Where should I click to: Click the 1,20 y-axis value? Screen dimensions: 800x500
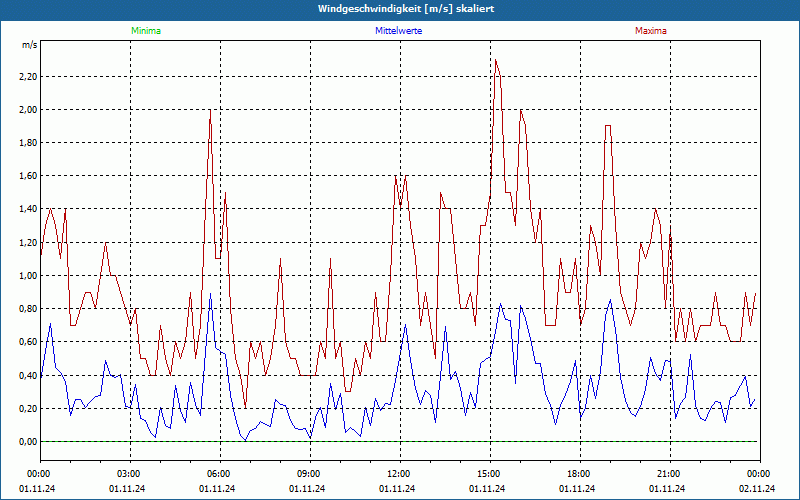[29, 242]
